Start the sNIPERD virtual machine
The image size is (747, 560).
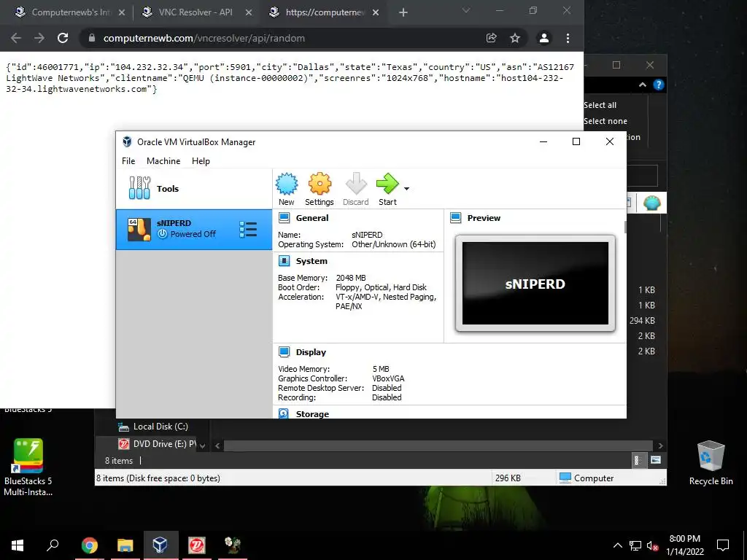pos(387,189)
